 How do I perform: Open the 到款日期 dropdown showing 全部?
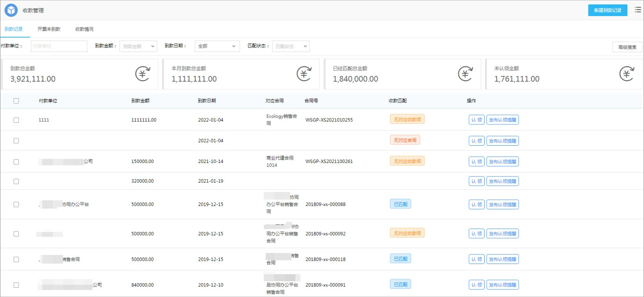(217, 46)
